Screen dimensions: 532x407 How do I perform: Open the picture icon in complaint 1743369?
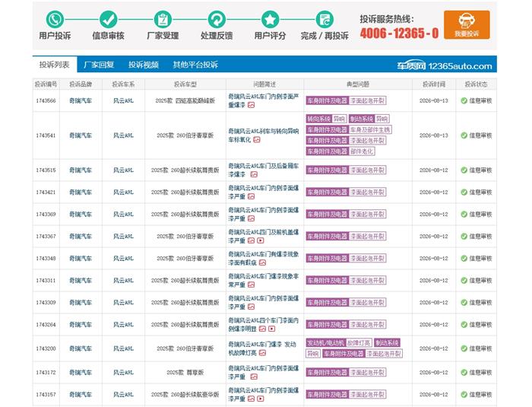(x=251, y=218)
